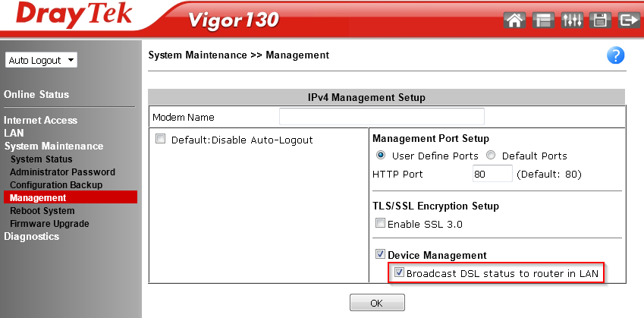644x318 pixels.
Task: Open the layout panel icon in header
Action: 543,20
